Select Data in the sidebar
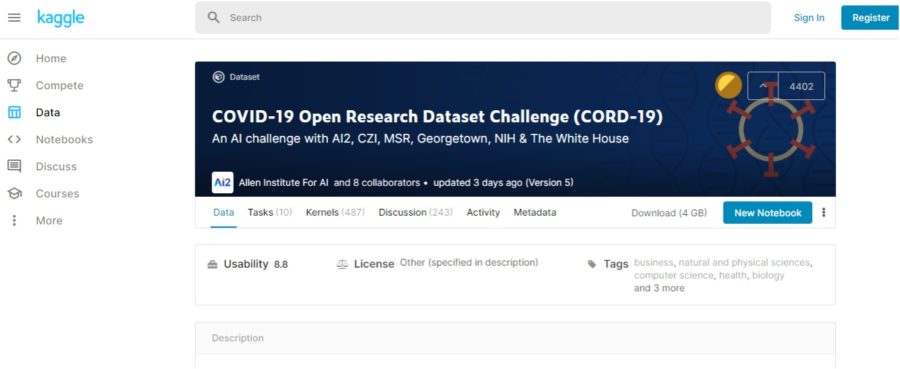The width and height of the screenshot is (900, 369). pos(48,112)
